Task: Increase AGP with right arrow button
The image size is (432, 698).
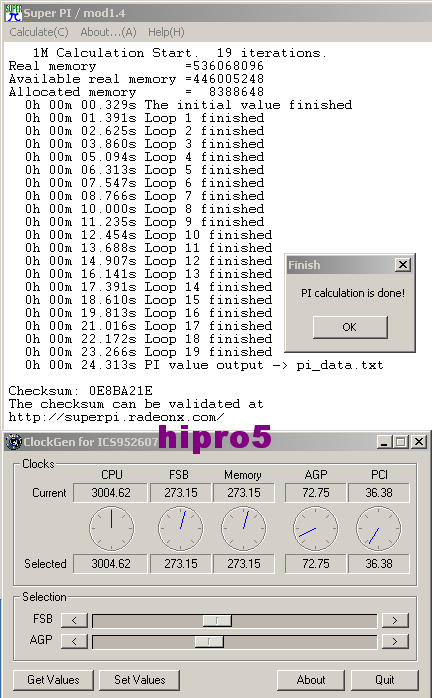Action: (395, 641)
